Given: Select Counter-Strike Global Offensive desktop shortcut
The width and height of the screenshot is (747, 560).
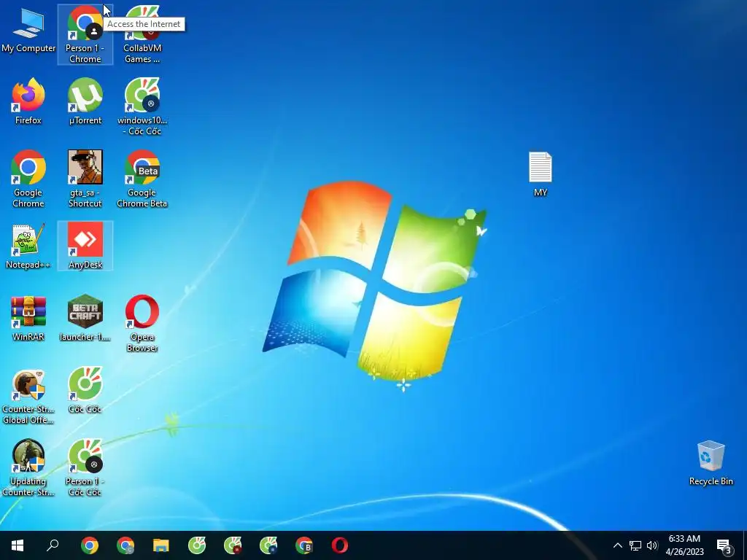Looking at the screenshot, I should coord(28,396).
